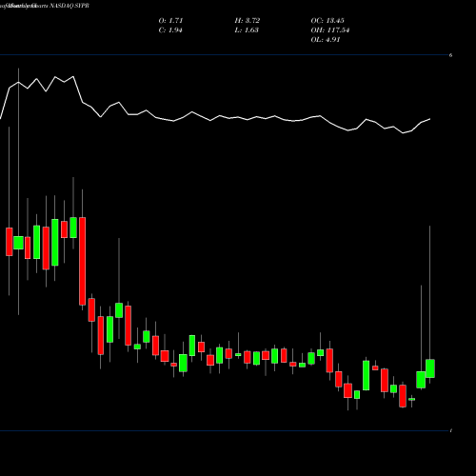Click the OL: 4.91 readout
The image size is (476, 476).
(x=326, y=40)
